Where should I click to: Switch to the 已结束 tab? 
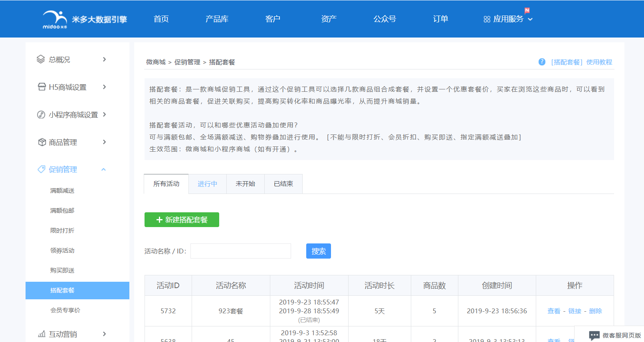pos(283,184)
